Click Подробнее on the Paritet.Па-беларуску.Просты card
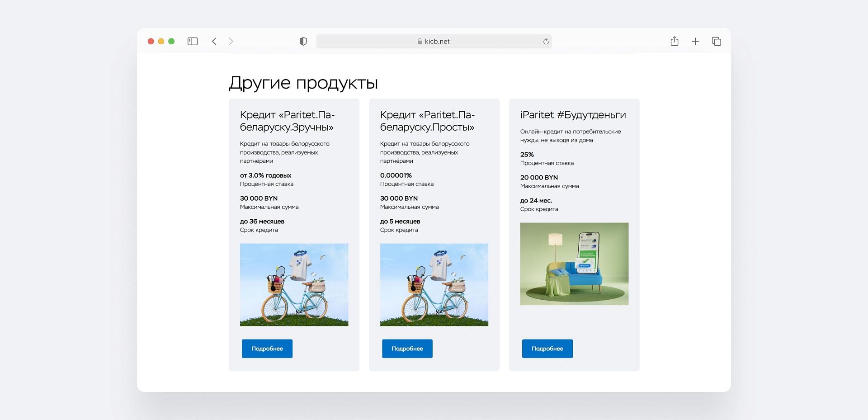 coord(407,349)
